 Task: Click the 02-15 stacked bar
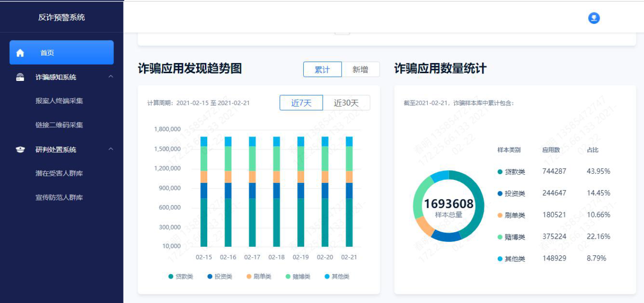click(204, 191)
